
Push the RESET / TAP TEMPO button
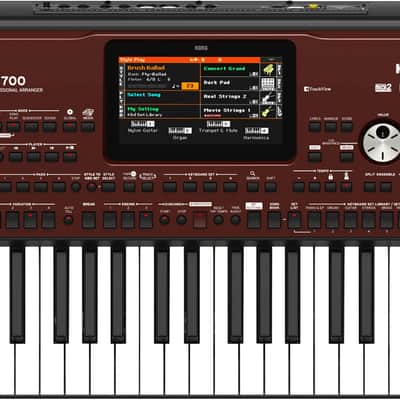pos(219,220)
